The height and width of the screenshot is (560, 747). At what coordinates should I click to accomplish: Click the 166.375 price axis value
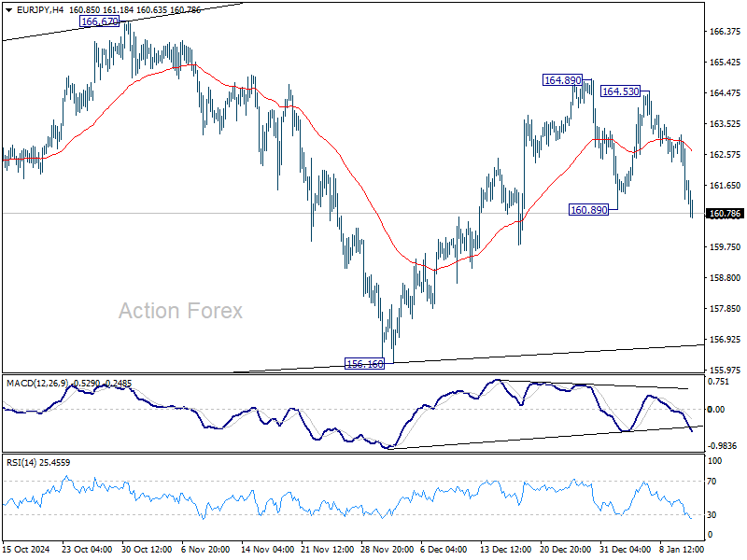(725, 32)
